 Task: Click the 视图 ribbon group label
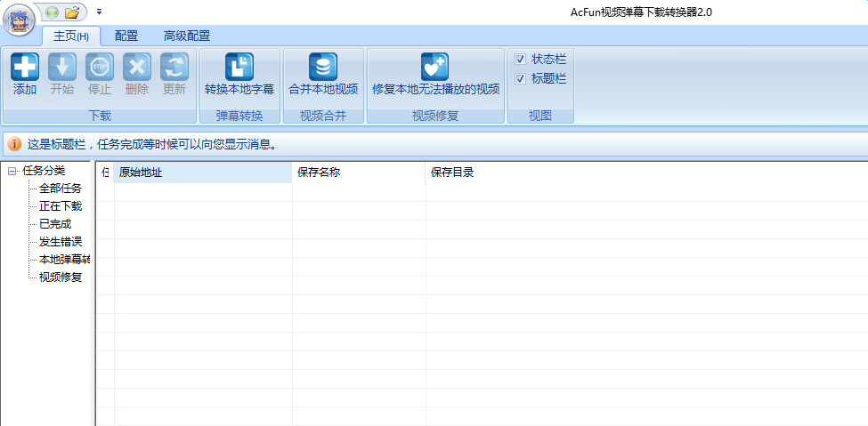[540, 116]
